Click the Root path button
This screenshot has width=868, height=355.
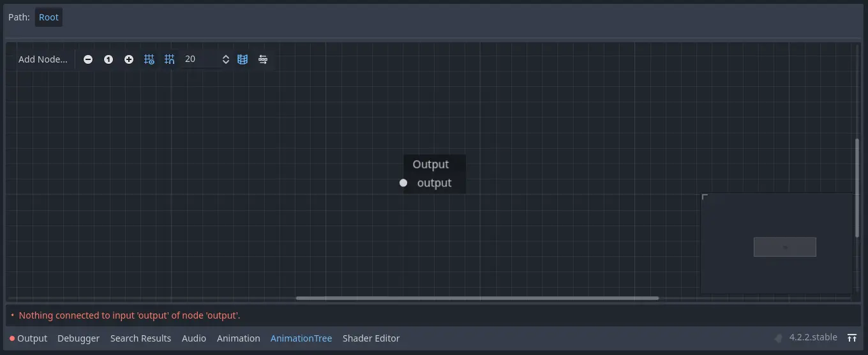coord(49,17)
